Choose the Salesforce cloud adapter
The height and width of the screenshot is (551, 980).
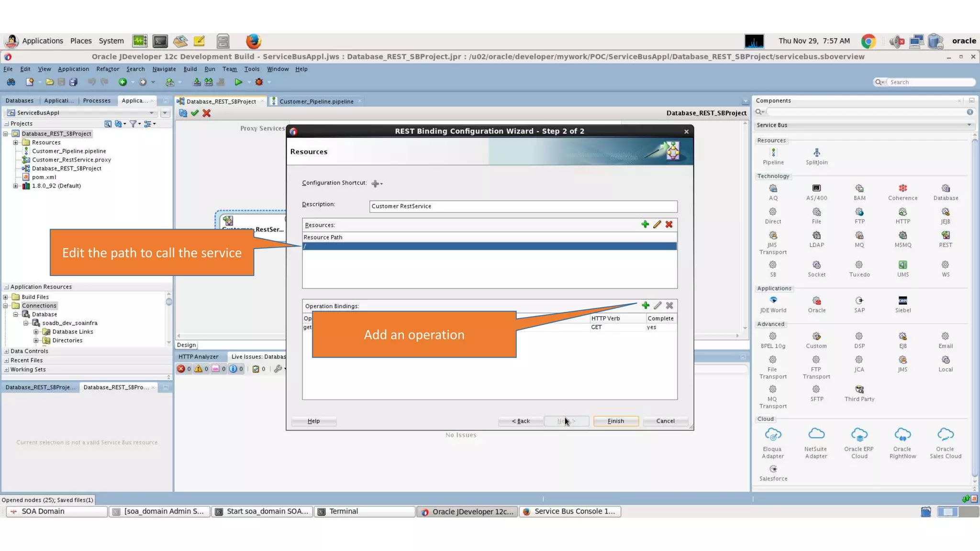773,473
